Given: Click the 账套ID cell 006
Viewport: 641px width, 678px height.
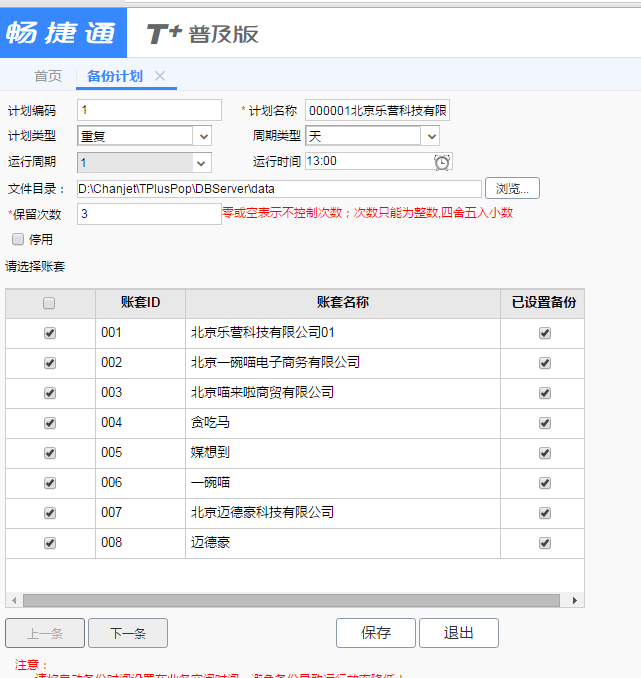Looking at the screenshot, I should coord(141,483).
